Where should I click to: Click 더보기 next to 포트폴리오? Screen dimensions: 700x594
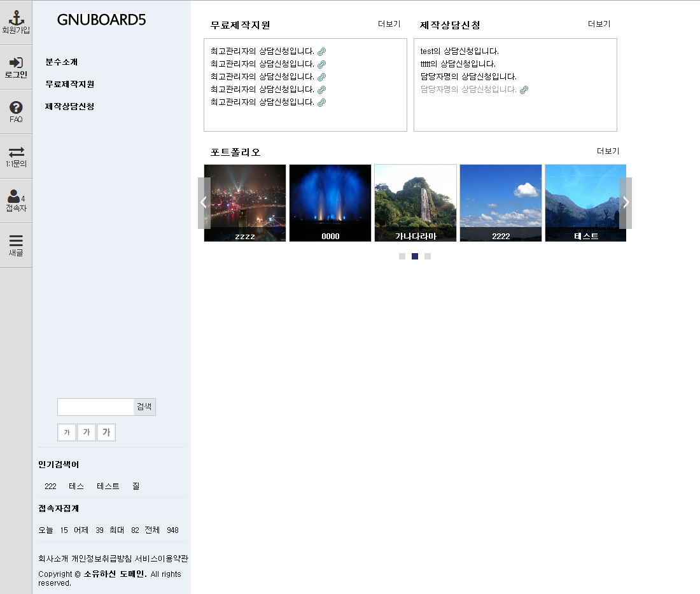[x=608, y=151]
